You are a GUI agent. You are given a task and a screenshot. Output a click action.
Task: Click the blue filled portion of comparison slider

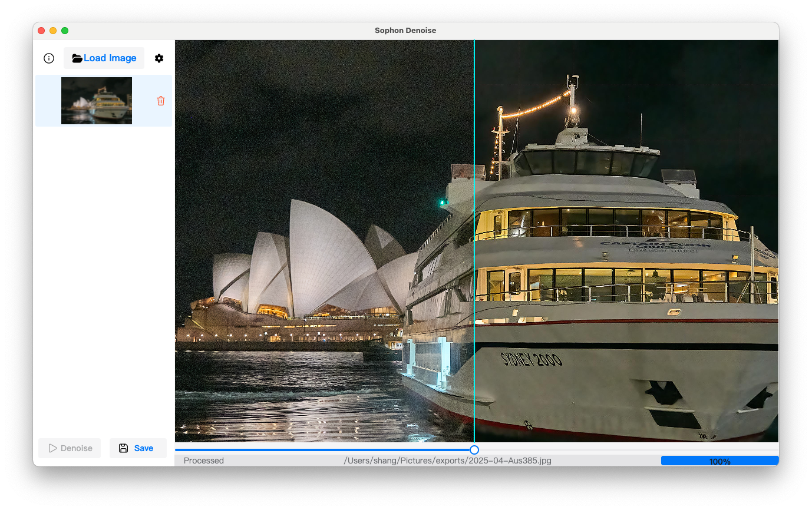click(x=324, y=450)
